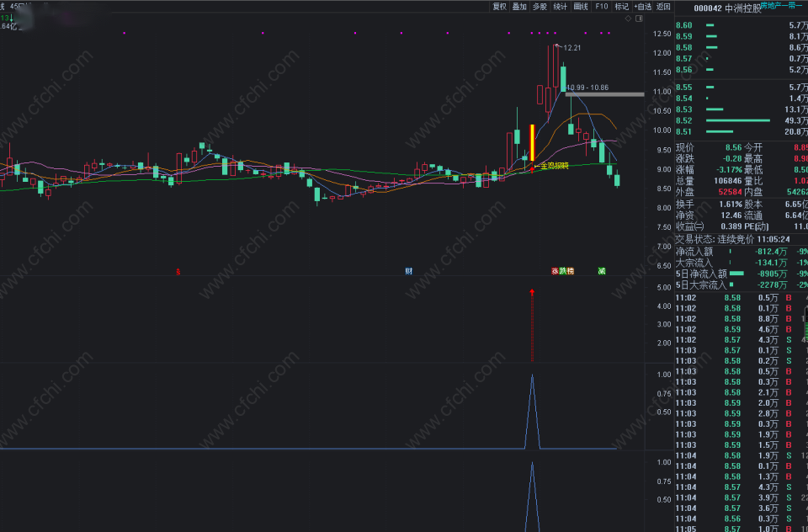This screenshot has width=808, height=532.
Task: Click the 12.21 high price label
Action: 572,48
